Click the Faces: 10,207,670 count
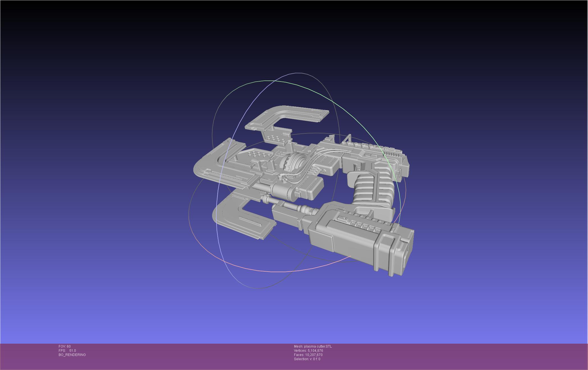The image size is (588, 370). click(x=308, y=355)
